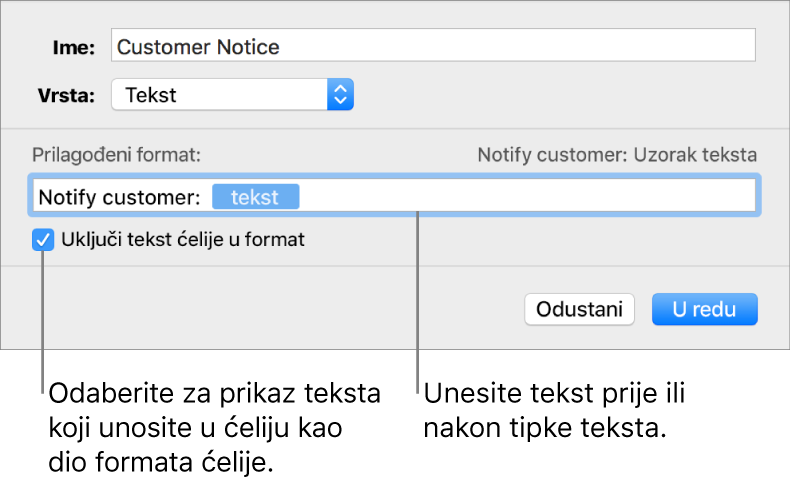
Task: Click the "Uključi tekst ćelije u format" label text
Action: tap(182, 240)
